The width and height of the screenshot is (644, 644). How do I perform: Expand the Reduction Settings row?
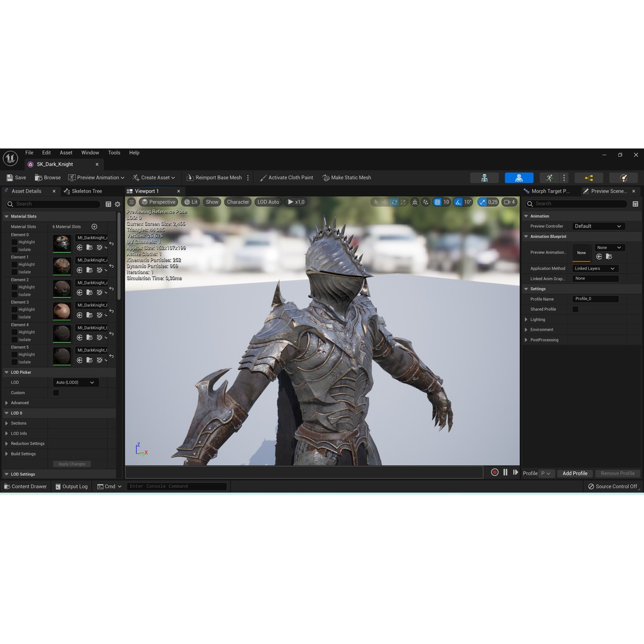(7, 444)
